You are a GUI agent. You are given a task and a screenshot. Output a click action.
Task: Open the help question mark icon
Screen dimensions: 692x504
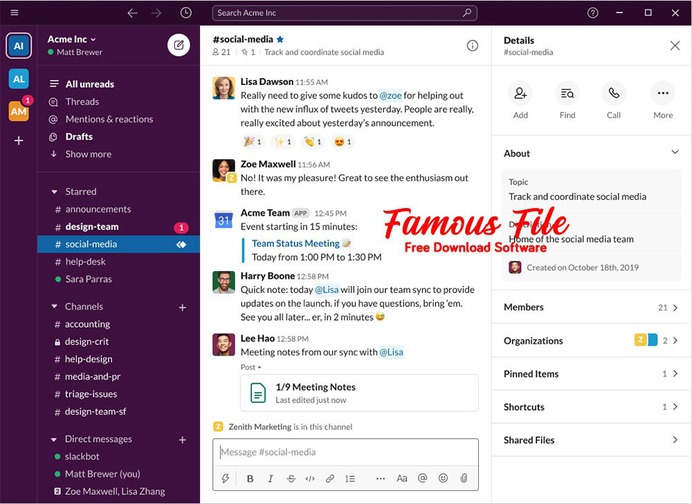tap(593, 13)
